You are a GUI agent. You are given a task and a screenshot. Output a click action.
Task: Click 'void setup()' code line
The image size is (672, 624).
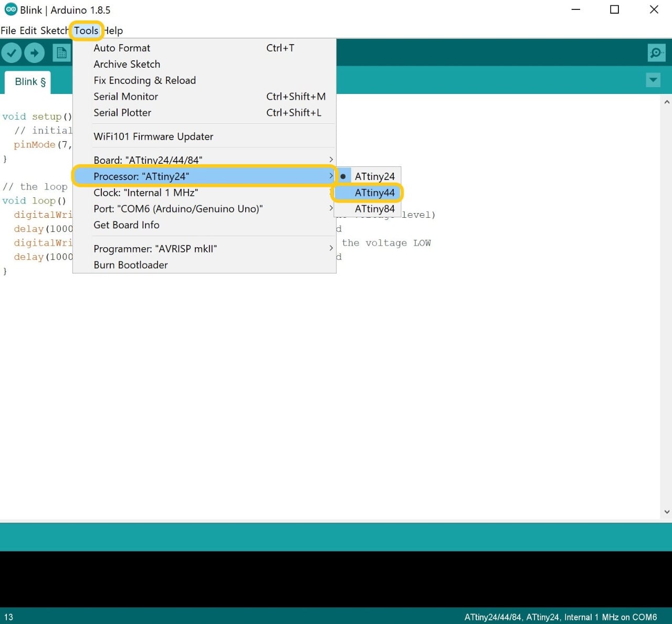tap(37, 117)
